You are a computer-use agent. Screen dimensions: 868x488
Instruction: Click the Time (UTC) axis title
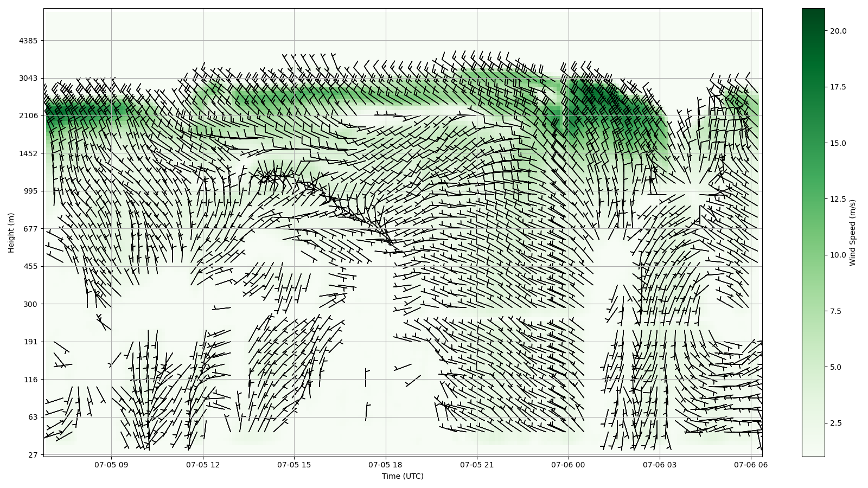point(403,476)
